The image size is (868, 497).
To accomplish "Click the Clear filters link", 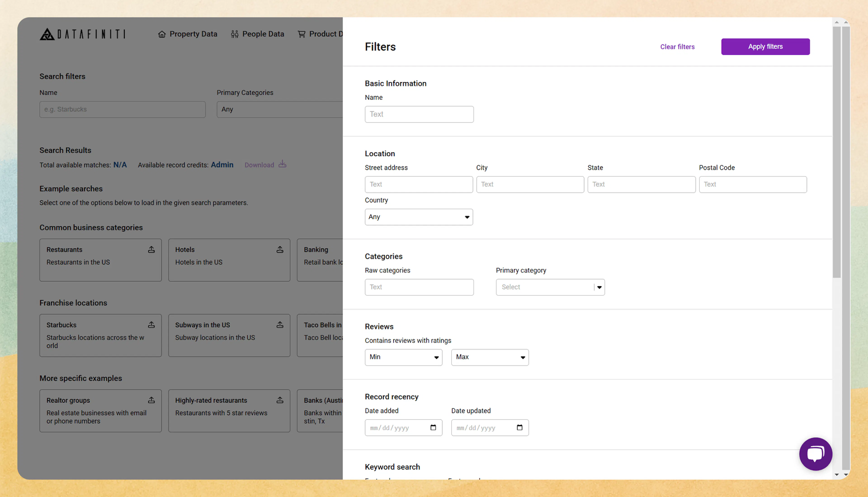I will pos(677,46).
